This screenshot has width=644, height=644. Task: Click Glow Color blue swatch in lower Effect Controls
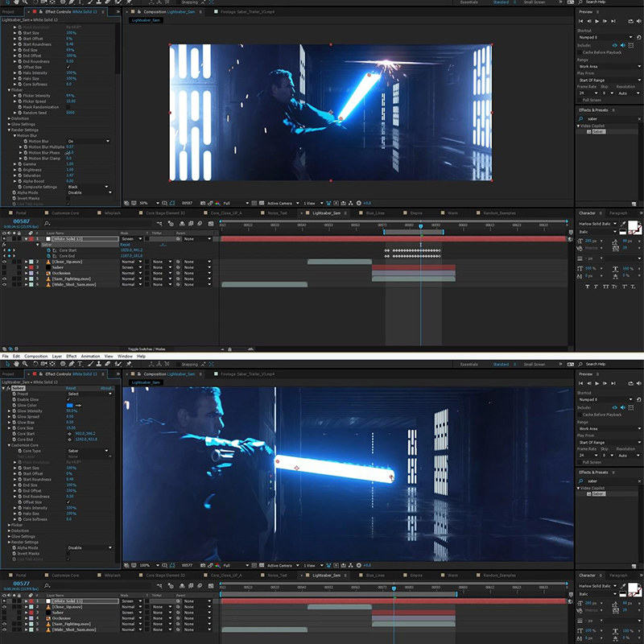[70, 406]
